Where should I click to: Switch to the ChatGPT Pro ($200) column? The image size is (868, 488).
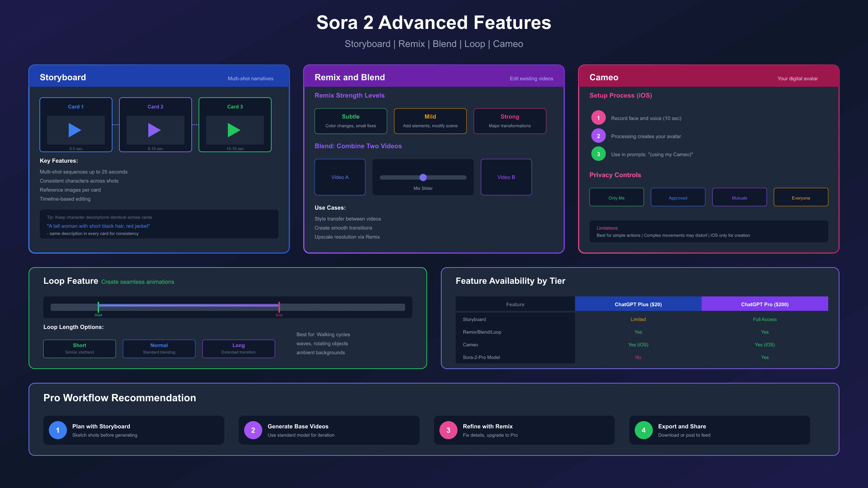coord(765,304)
